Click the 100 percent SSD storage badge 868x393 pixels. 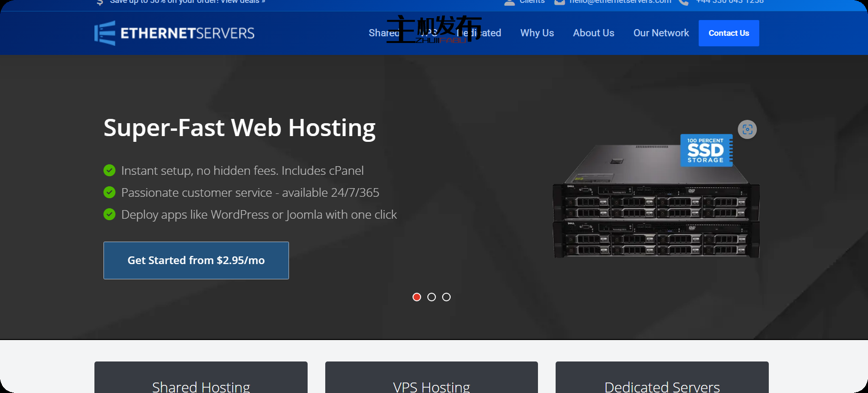pyautogui.click(x=706, y=150)
